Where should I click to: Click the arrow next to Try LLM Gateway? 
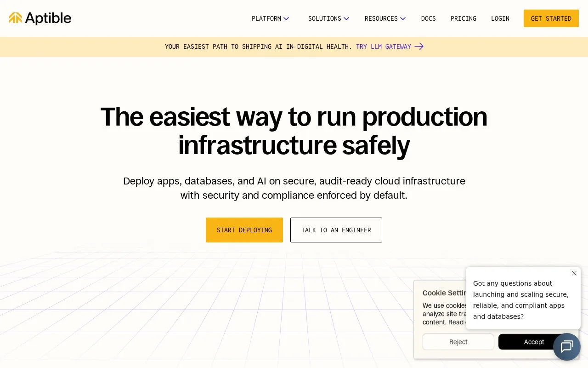point(419,46)
